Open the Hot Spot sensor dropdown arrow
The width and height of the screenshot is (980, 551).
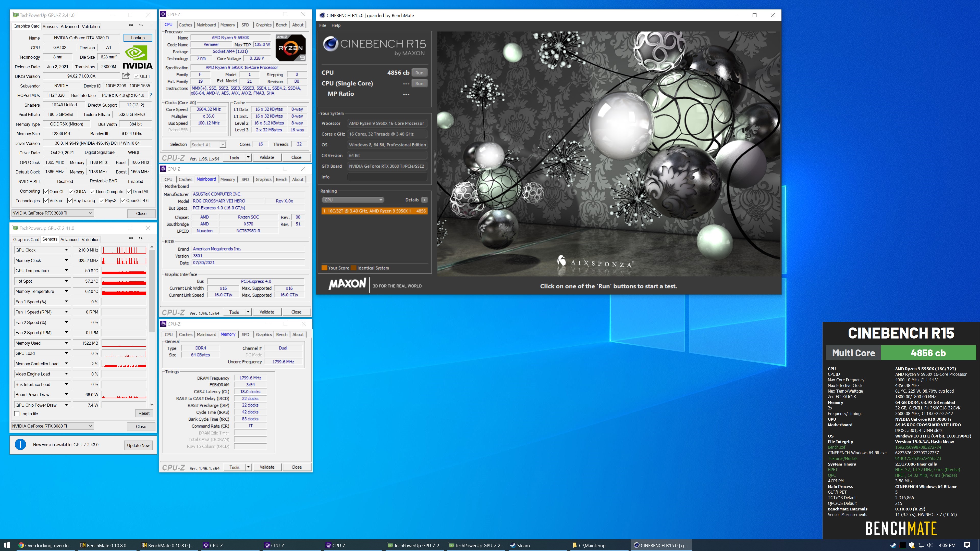tap(66, 281)
